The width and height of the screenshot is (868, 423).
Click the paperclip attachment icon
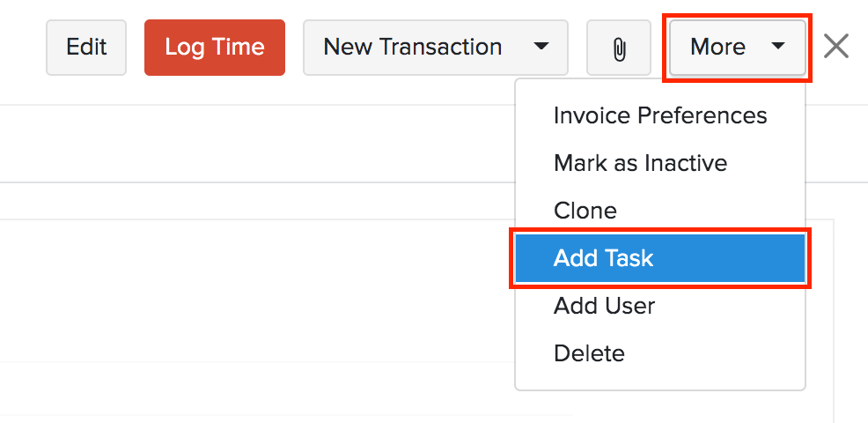click(618, 48)
